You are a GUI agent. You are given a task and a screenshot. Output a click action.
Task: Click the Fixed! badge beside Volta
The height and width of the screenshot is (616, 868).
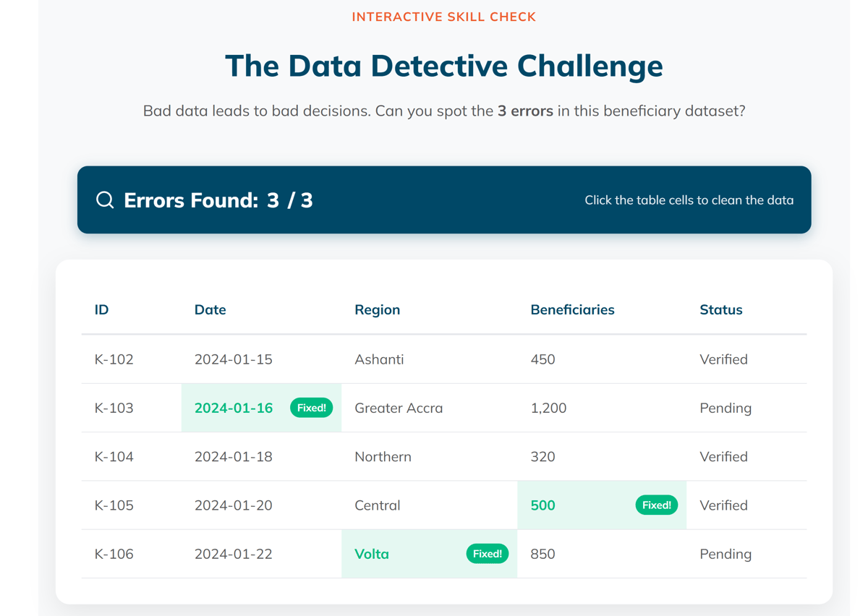pos(487,554)
